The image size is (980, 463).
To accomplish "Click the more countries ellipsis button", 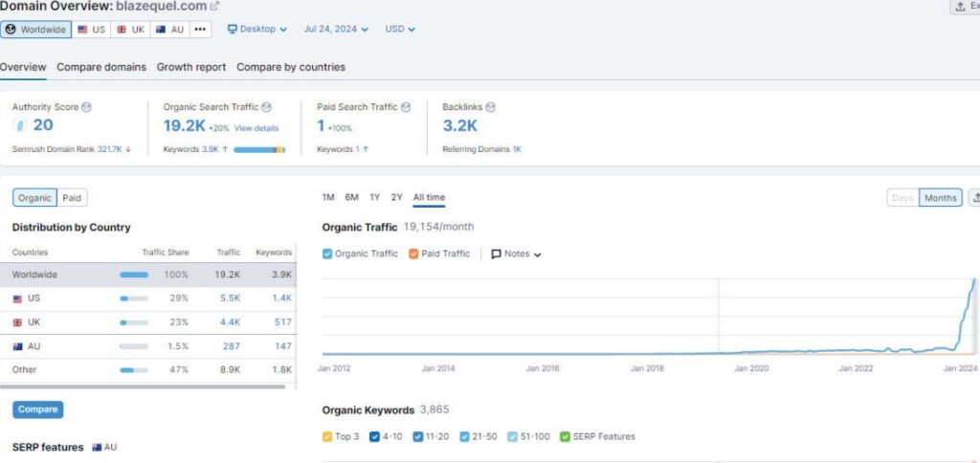I will pyautogui.click(x=200, y=30).
